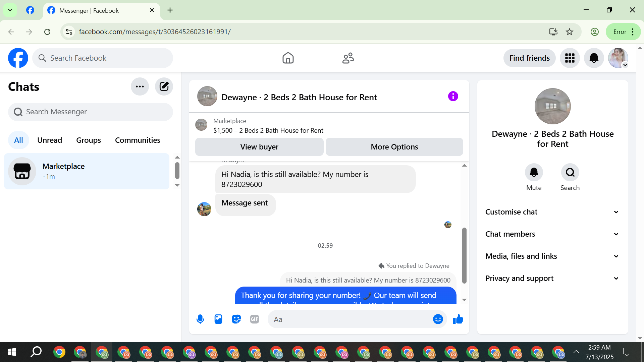Open the GIF picker
This screenshot has height=362, width=644.
255,319
